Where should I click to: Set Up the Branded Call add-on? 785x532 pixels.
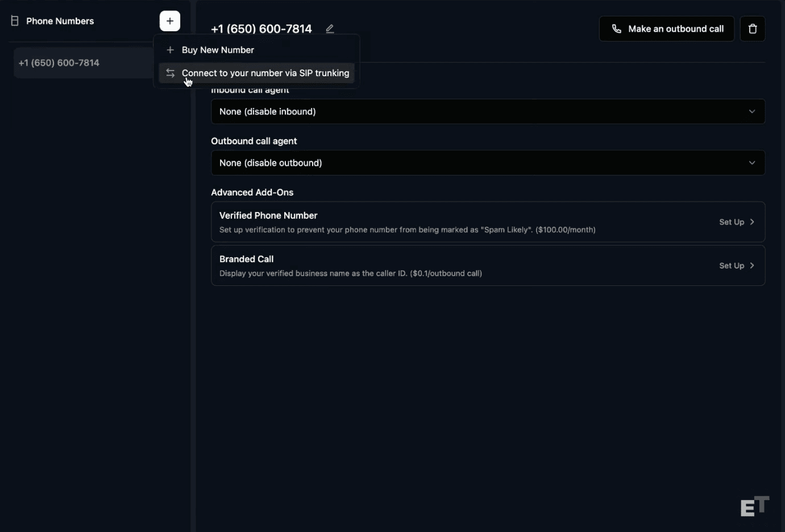[732, 265]
